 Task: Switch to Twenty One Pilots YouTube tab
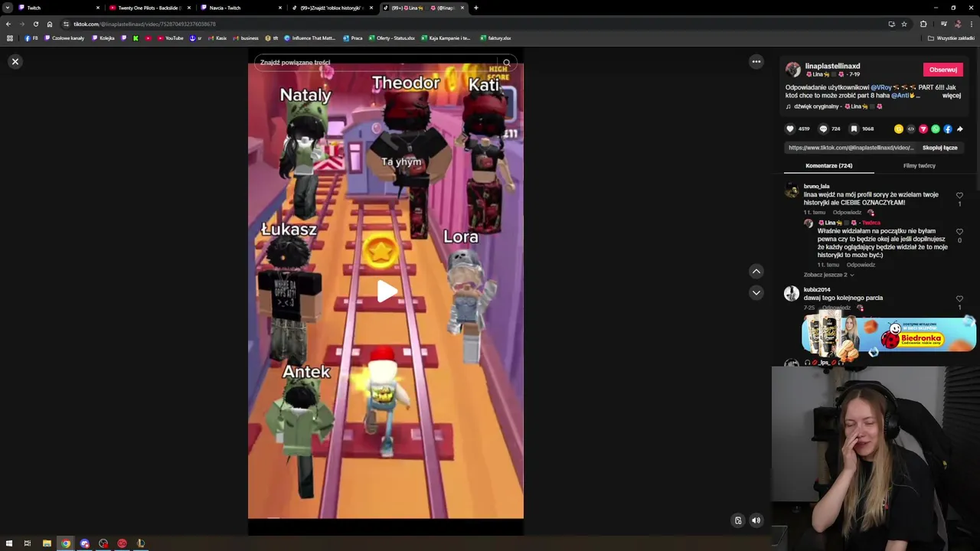tap(149, 8)
